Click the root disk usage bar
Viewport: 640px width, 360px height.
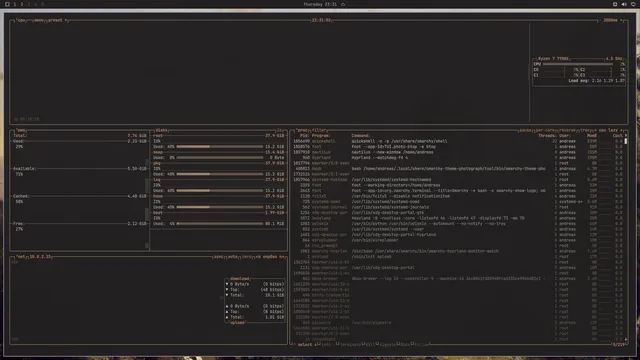(220, 147)
